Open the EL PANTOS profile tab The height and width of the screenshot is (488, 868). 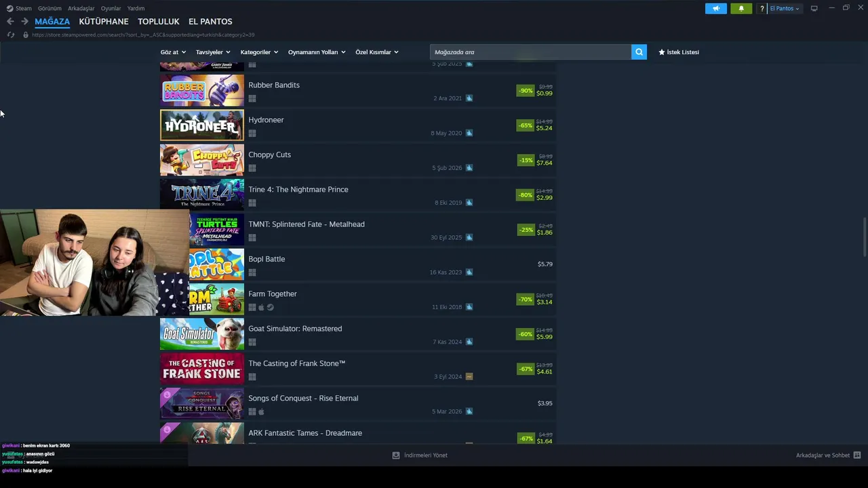[210, 22]
